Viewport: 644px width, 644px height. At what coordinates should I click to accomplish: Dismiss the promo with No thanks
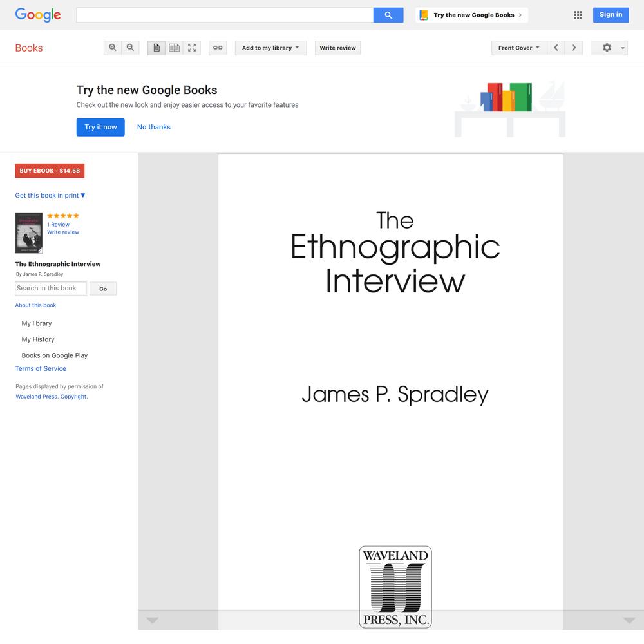[x=154, y=127]
